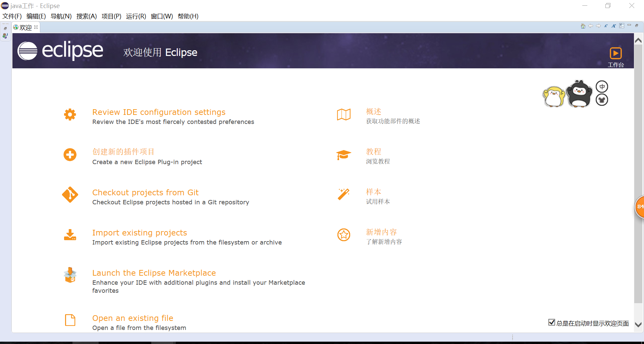644x344 pixels.
Task: Click 'Create a new Eclipse Plug-in project' text
Action: click(147, 162)
